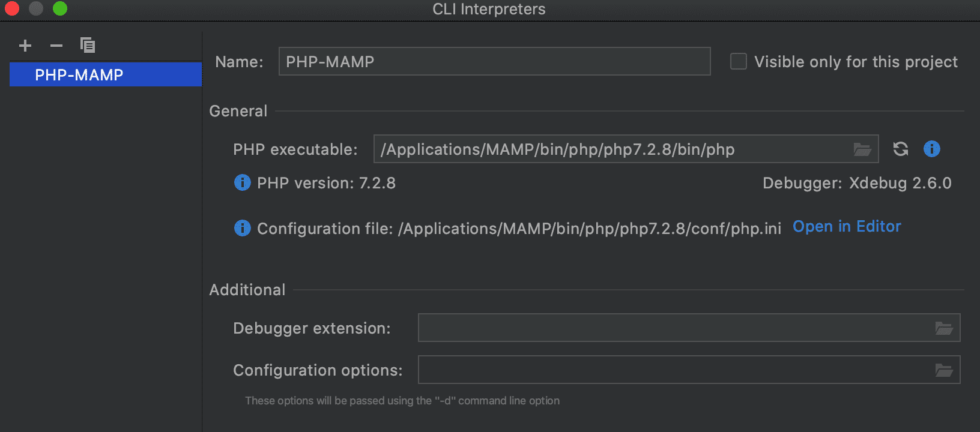
Task: Click the Additional section heading
Action: [x=247, y=290]
